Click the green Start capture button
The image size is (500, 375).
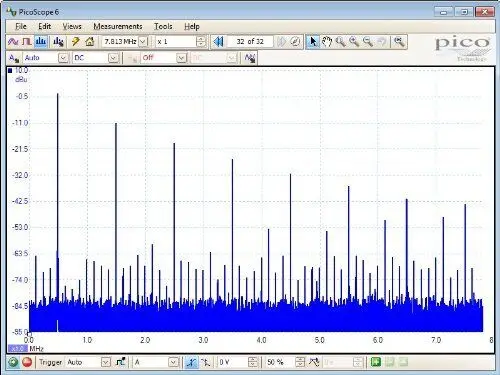click(13, 362)
